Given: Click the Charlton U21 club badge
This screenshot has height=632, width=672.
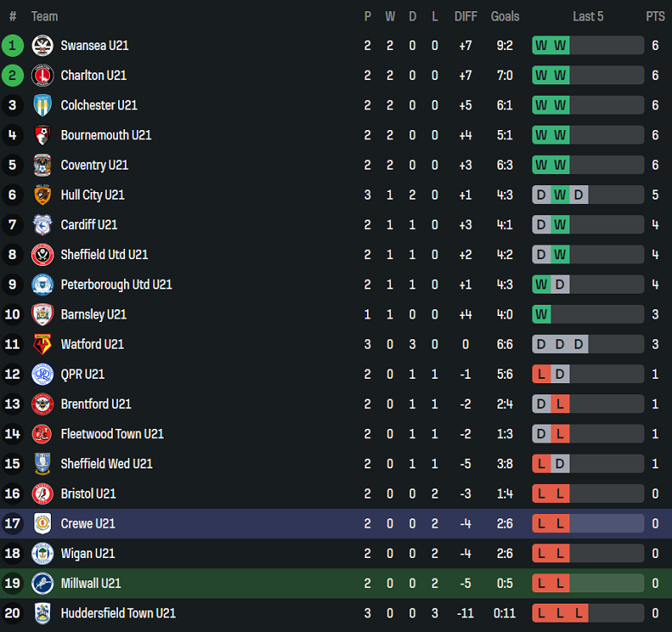Looking at the screenshot, I should (42, 76).
